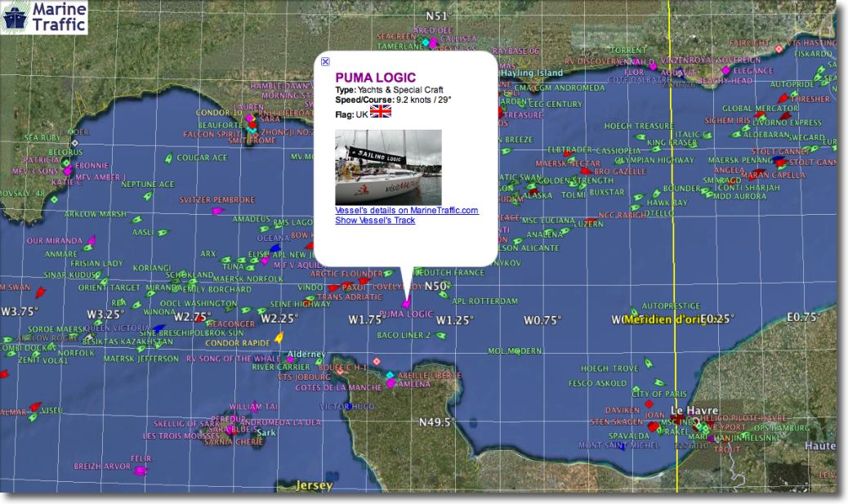Click the Le Havre city label
The width and height of the screenshot is (848, 504).
click(x=694, y=410)
